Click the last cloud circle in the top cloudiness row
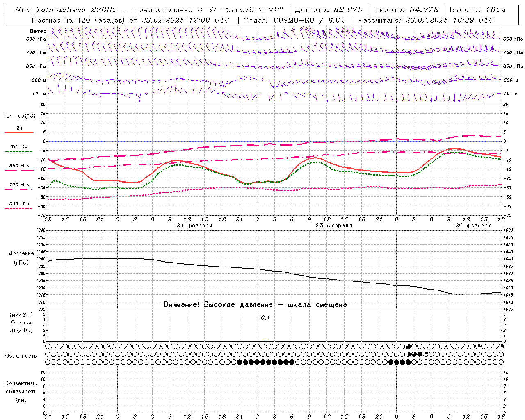This screenshot has height=420, width=525. click(501, 346)
